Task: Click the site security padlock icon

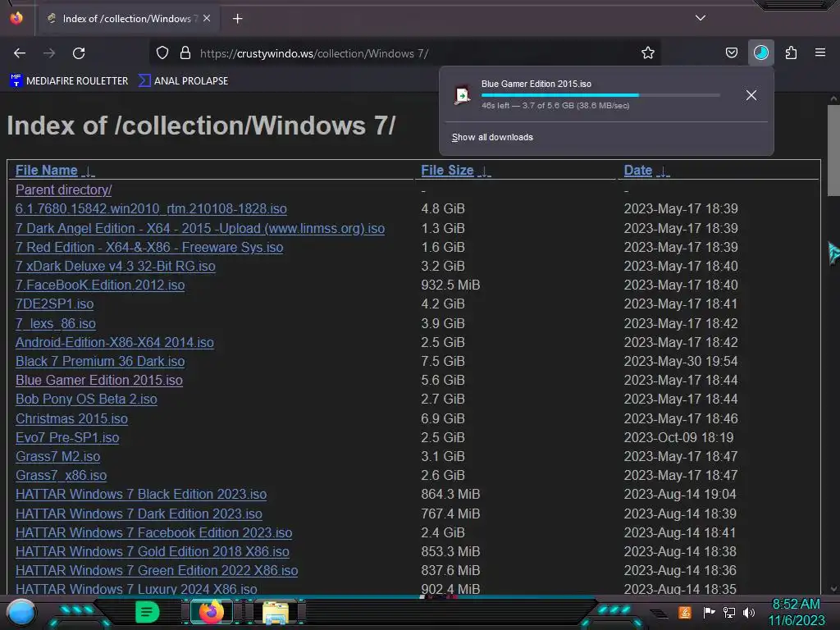Action: [x=185, y=53]
